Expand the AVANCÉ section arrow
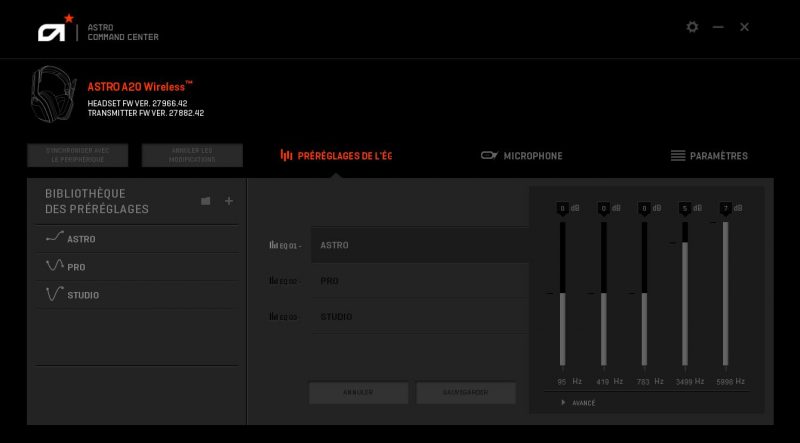 click(563, 403)
